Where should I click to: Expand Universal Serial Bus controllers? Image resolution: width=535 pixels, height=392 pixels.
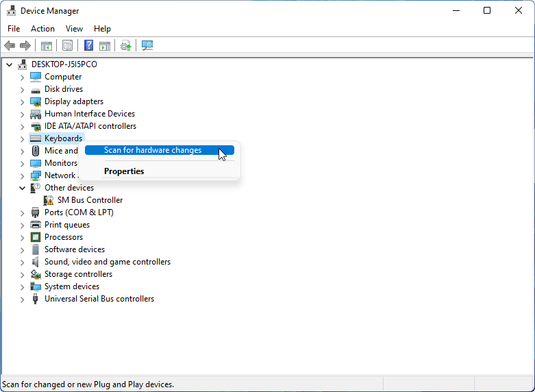(22, 299)
